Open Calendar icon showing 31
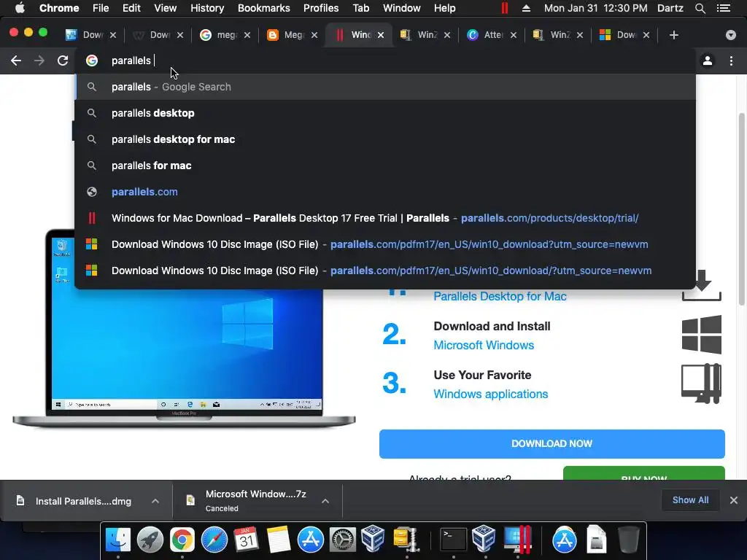The image size is (747, 560). click(x=247, y=540)
